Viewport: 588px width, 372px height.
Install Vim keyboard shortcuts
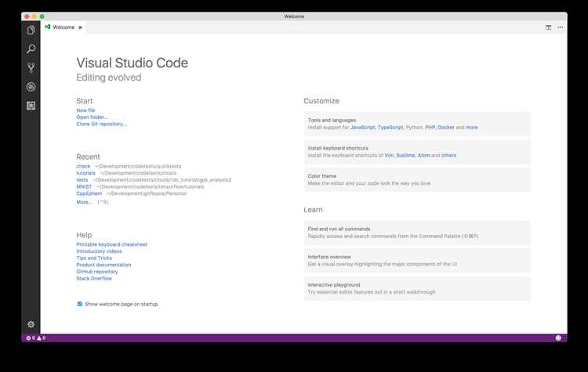[x=389, y=155]
